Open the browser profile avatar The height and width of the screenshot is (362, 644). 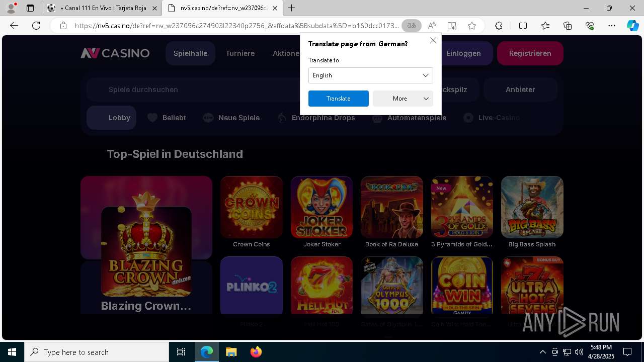click(x=11, y=8)
